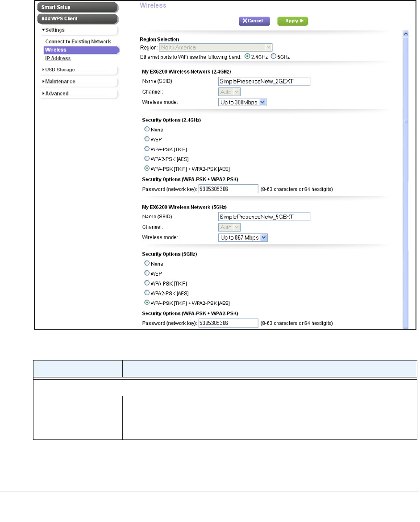Viewport: 420px width, 522px height.
Task: Select 5GHz band for Ethernet ports
Action: tap(274, 56)
